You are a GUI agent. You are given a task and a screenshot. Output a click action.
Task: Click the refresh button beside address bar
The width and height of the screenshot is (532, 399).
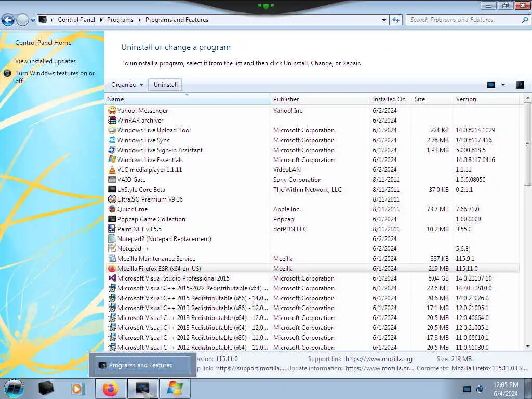pyautogui.click(x=396, y=20)
